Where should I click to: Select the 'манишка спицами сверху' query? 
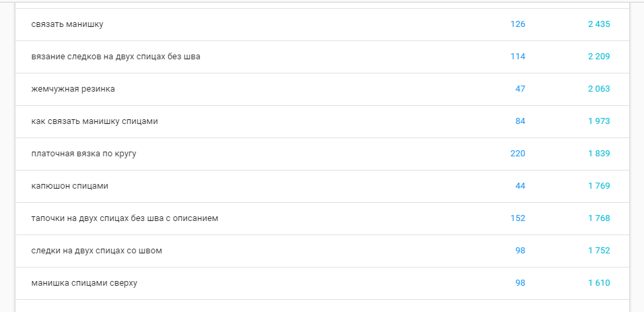(x=84, y=283)
